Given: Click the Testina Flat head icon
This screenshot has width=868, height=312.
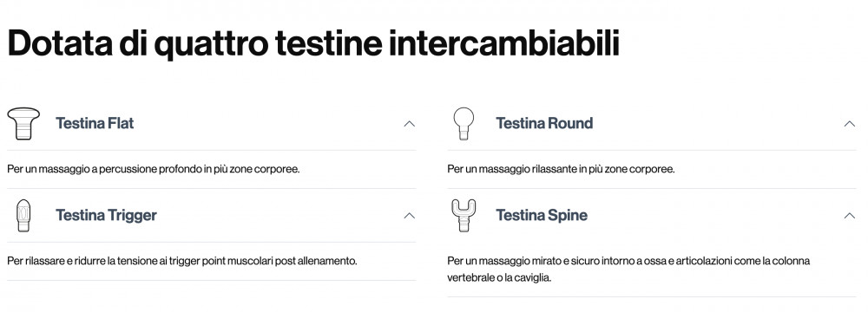Looking at the screenshot, I should (x=23, y=123).
